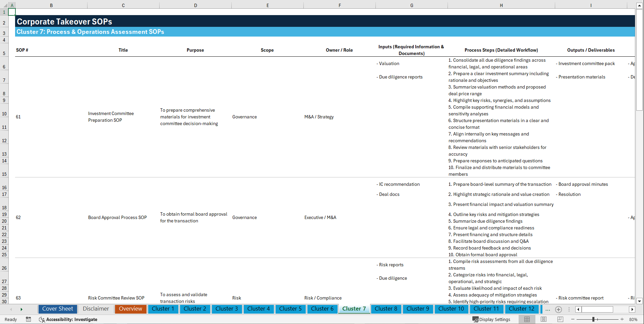Screen dimensions: 644x324
Task: Zoom out using the minus control
Action: click(573, 319)
